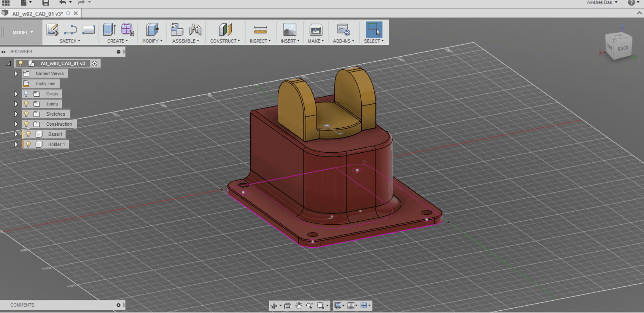The height and width of the screenshot is (313, 644).
Task: Toggle visibility bulb for Construction folder
Action: click(26, 124)
